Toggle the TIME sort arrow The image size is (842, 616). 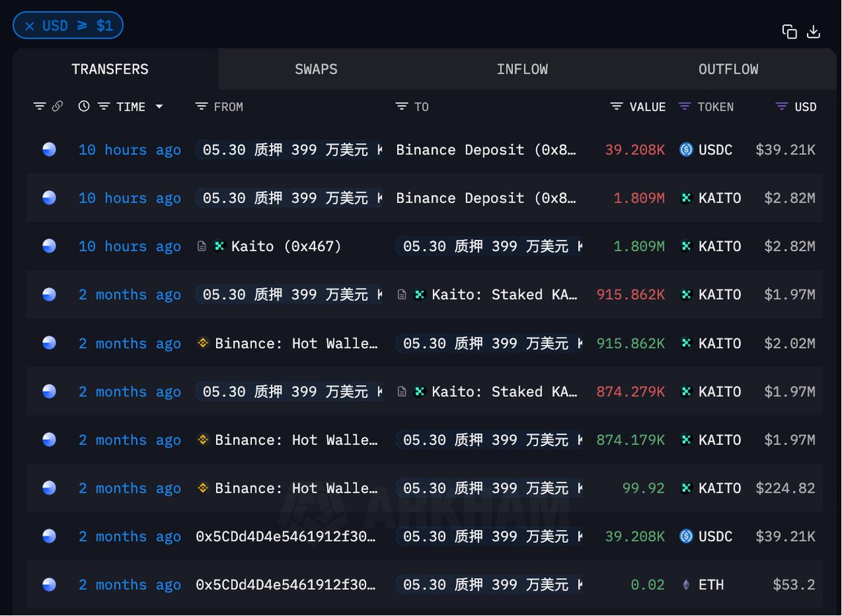pyautogui.click(x=159, y=107)
